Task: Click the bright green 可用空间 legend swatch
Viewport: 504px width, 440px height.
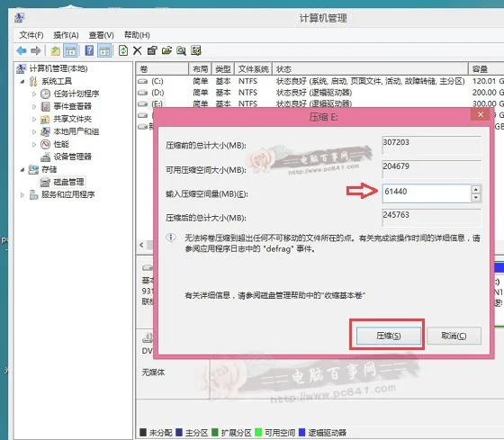Action: pos(258,432)
